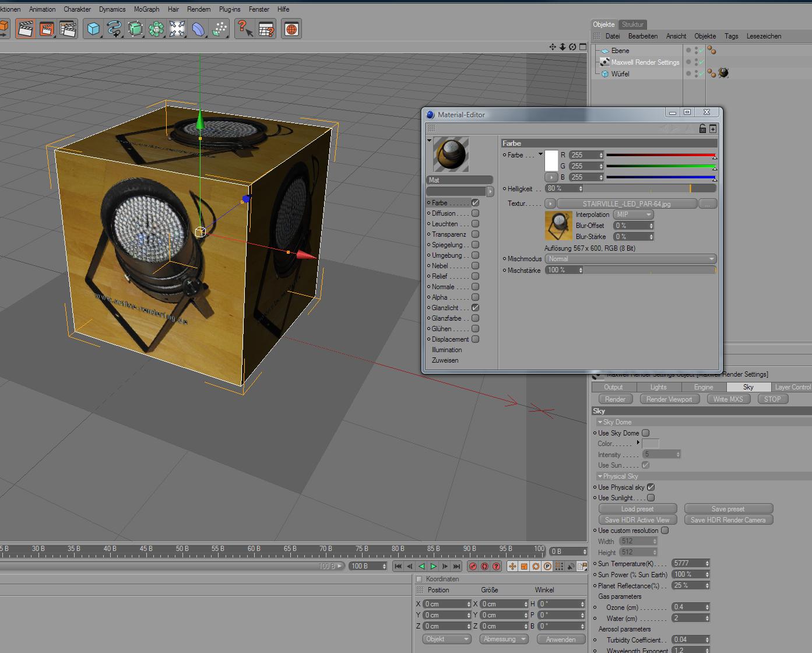Open the MoGraph menu
812x653 pixels.
click(x=146, y=9)
